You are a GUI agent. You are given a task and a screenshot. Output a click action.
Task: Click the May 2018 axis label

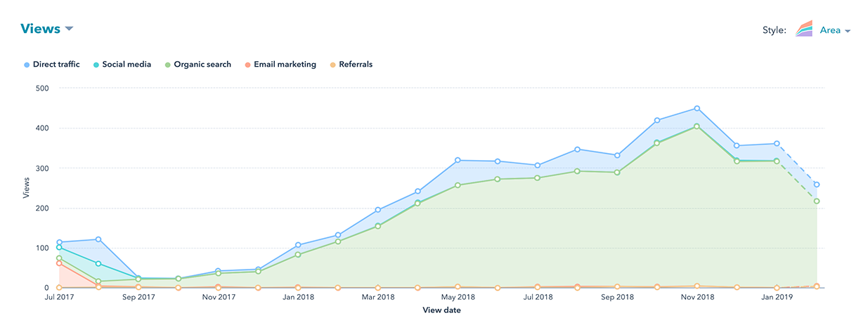(458, 298)
